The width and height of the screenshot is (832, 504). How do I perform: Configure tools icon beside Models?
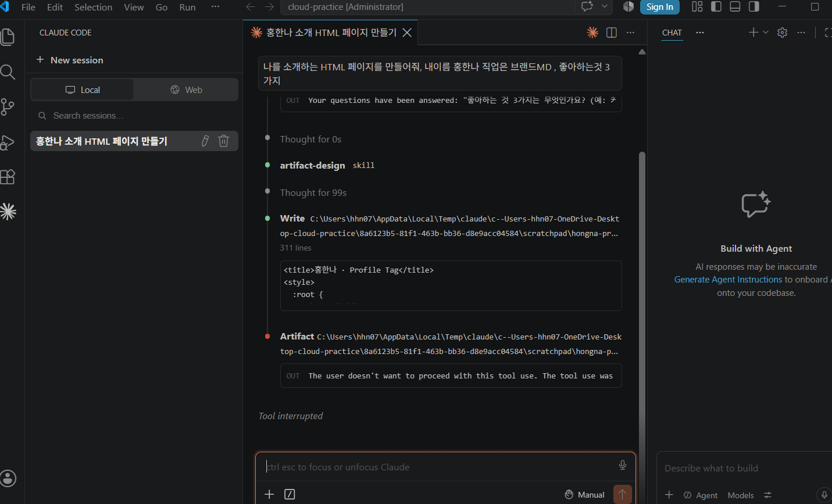pyautogui.click(x=768, y=495)
